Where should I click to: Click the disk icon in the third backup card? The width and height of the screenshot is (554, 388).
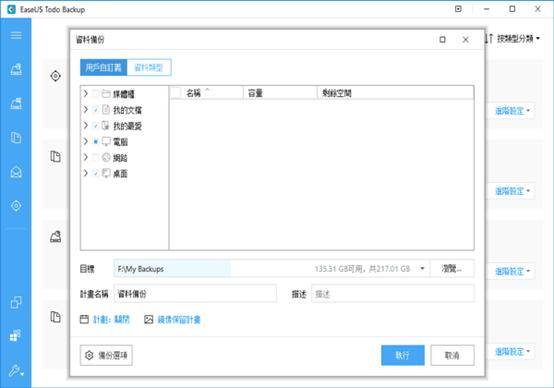coord(55,236)
